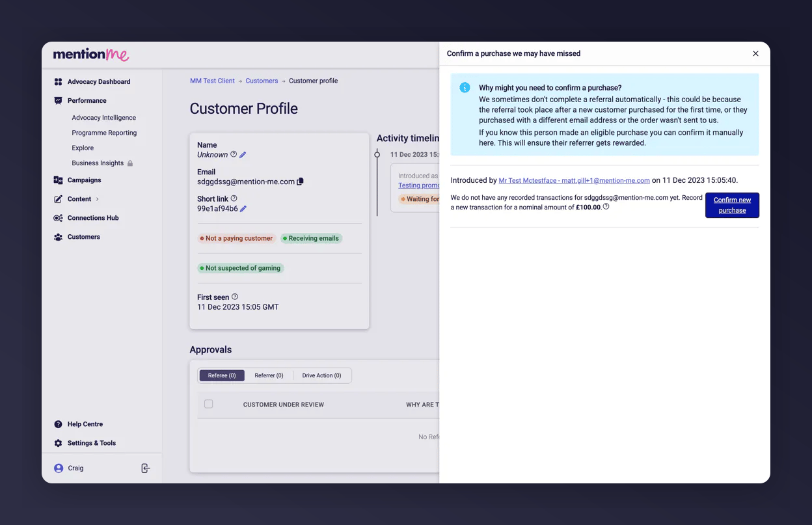The image size is (812, 525).
Task: Open Connections Hub in sidebar
Action: (x=93, y=218)
